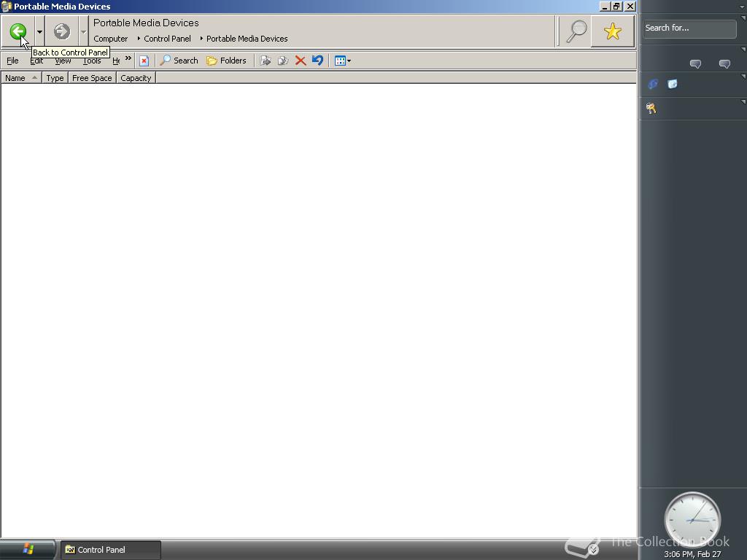Click the blue Undo arrow icon
747x560 pixels.
pyautogui.click(x=317, y=61)
